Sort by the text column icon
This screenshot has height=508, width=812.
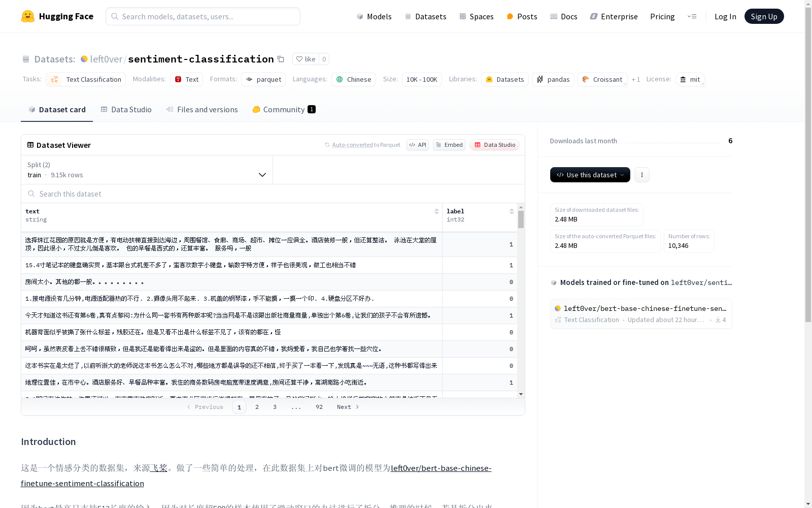pos(436,211)
